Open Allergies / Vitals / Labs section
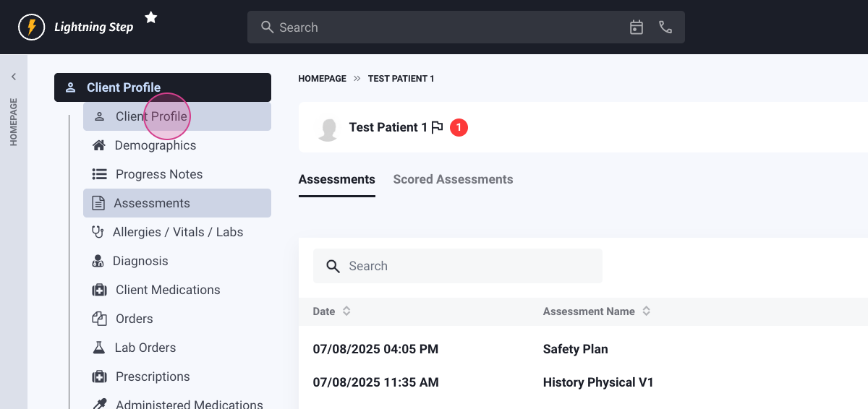The width and height of the screenshot is (868, 409). point(177,232)
